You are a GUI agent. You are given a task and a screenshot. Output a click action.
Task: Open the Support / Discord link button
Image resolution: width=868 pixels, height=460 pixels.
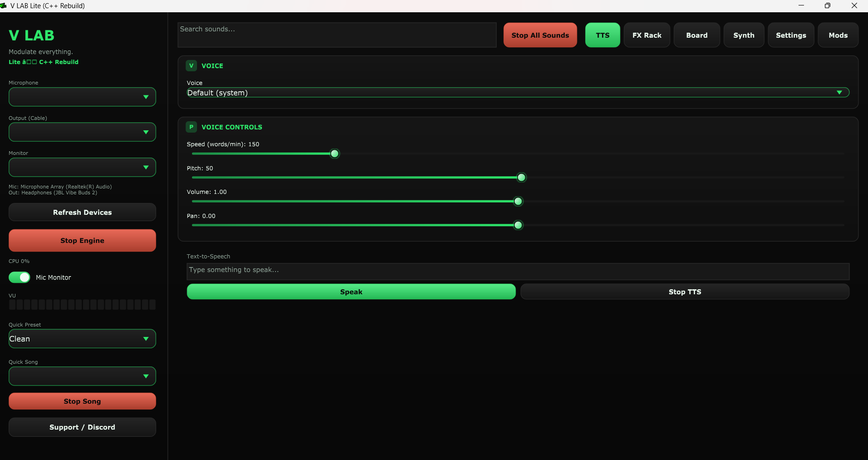82,427
